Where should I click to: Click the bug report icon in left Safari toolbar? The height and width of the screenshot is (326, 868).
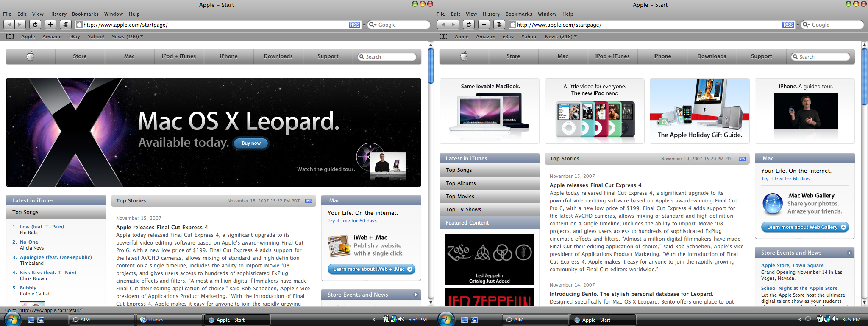tap(66, 25)
